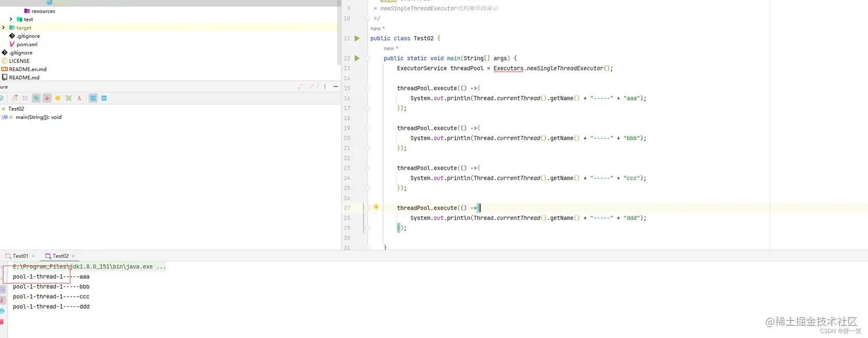Screen dimensions: 868x338
Task: Toggle the green anonymous classes icon
Action: [x=69, y=98]
